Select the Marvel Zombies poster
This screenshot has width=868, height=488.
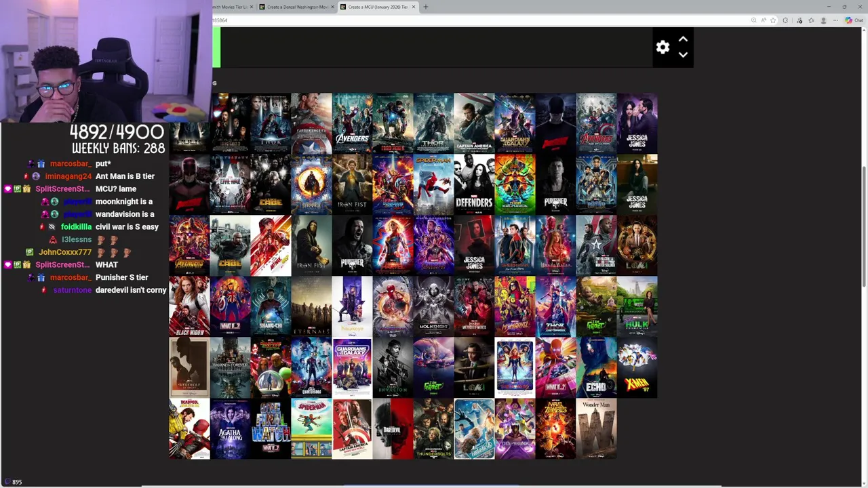click(555, 428)
